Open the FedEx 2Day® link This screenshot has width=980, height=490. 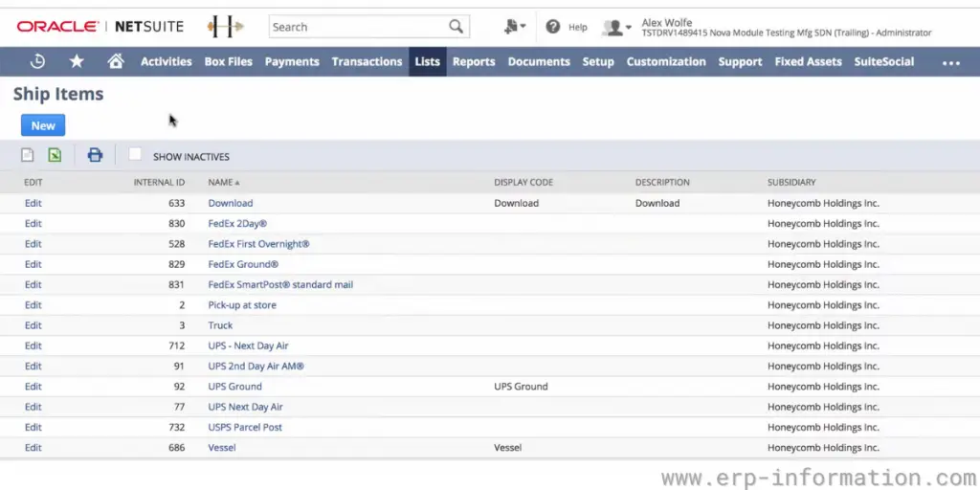click(x=237, y=223)
